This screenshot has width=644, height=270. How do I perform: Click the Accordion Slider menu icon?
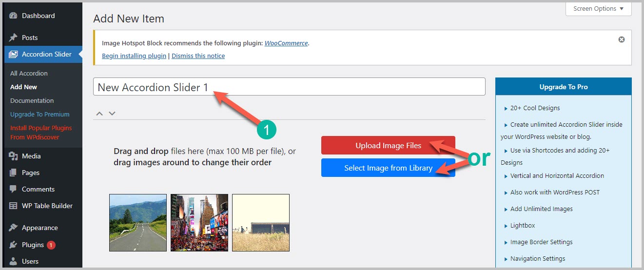tap(13, 54)
